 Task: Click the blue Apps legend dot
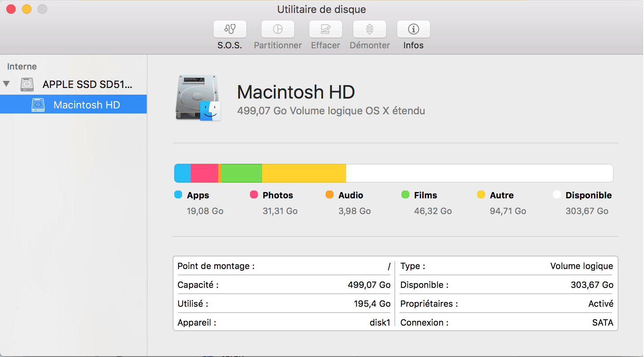[178, 194]
